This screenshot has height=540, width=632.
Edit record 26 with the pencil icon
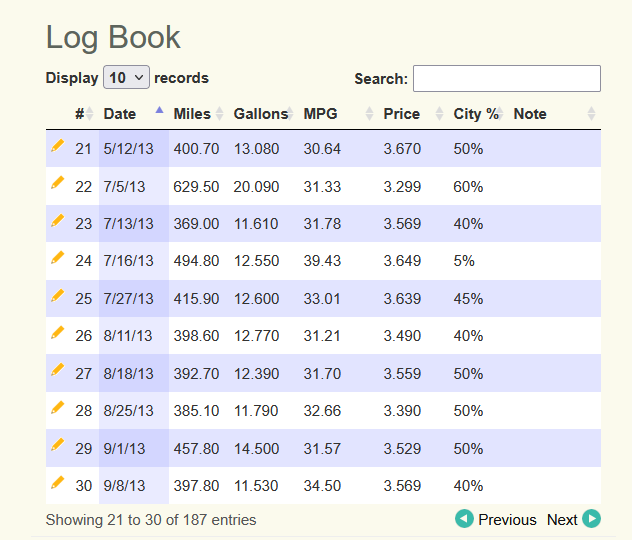58,332
